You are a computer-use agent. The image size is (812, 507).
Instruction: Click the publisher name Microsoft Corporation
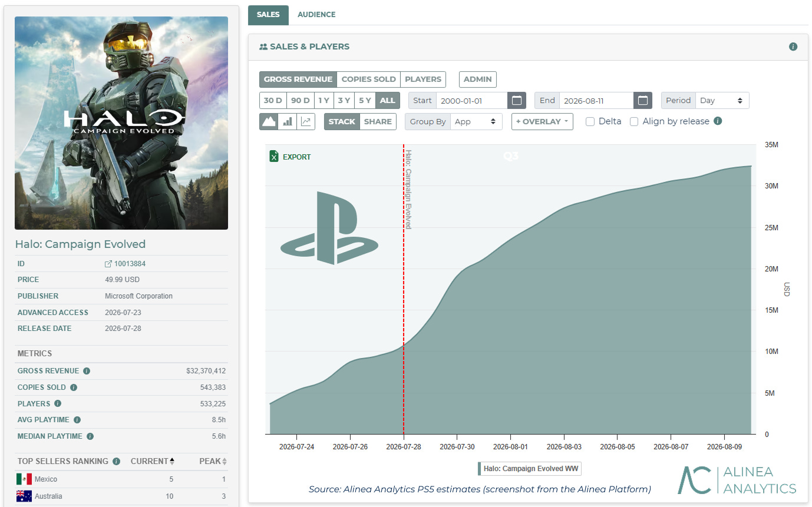138,296
